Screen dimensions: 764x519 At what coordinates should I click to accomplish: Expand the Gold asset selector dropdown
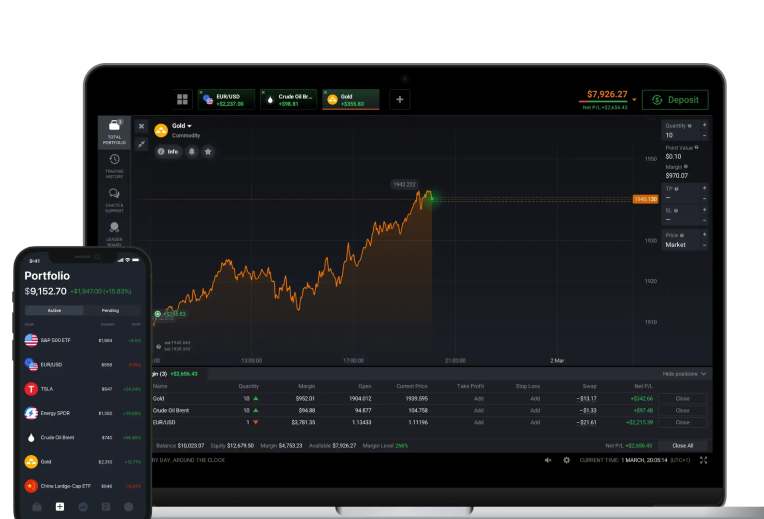pos(189,126)
